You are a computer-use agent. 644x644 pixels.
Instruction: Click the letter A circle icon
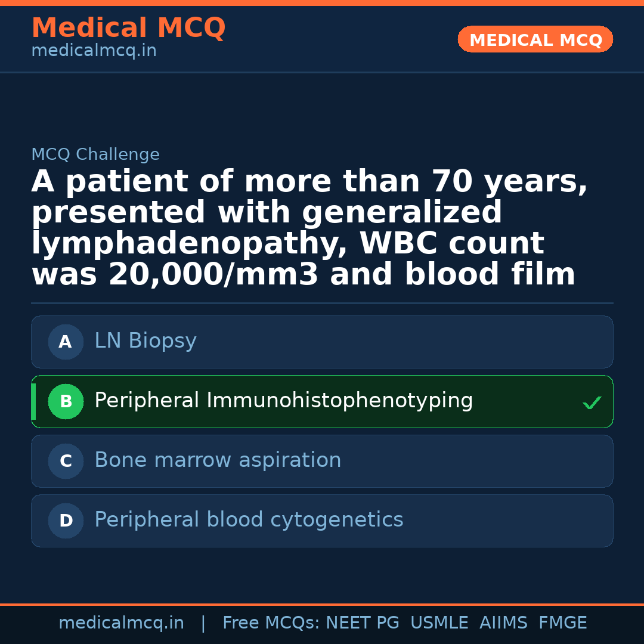point(66,342)
